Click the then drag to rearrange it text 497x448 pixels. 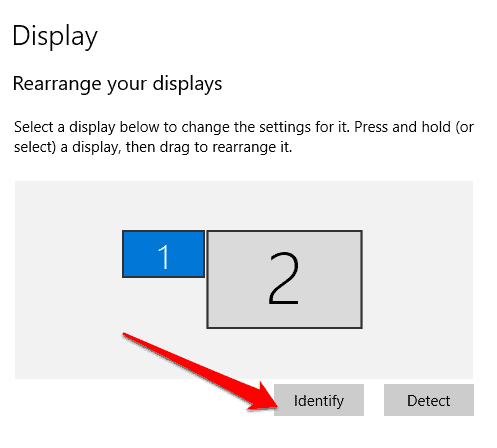point(209,147)
